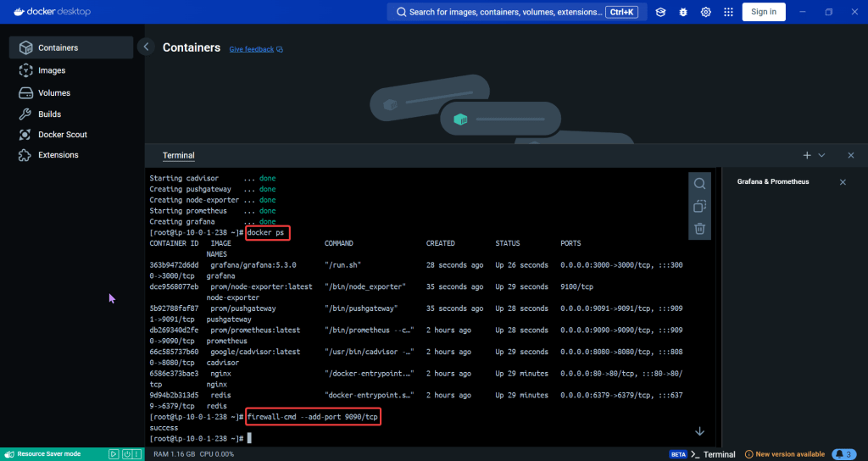Screen dimensions: 868x461
Task: Go to Volumes in the sidebar
Action: [x=54, y=92]
